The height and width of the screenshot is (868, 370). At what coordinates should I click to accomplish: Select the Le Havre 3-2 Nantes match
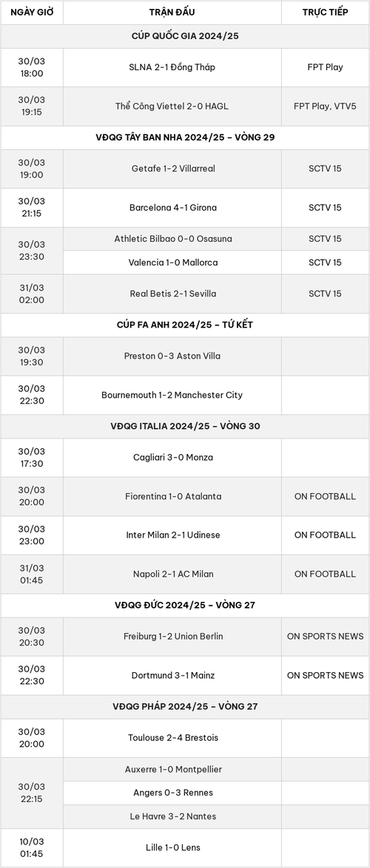(x=172, y=816)
